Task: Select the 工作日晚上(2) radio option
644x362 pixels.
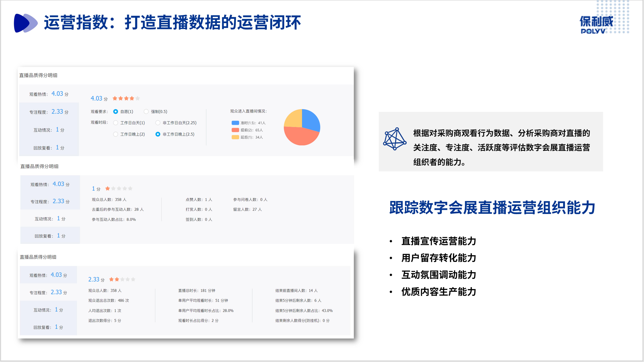Action: tap(115, 134)
